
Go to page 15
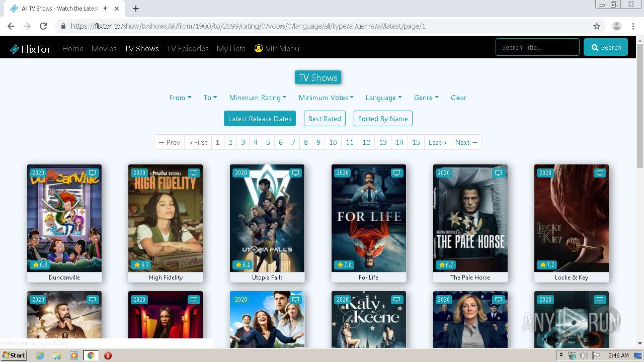coord(416,142)
